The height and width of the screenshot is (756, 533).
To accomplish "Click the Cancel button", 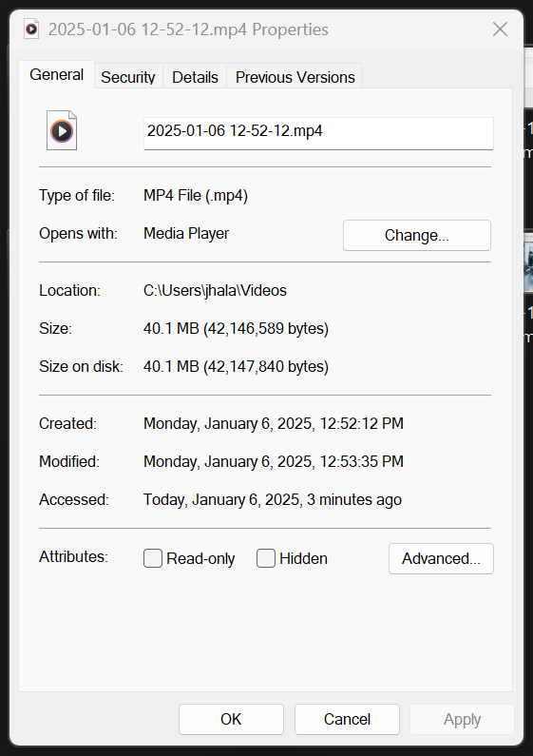I will pos(347,719).
